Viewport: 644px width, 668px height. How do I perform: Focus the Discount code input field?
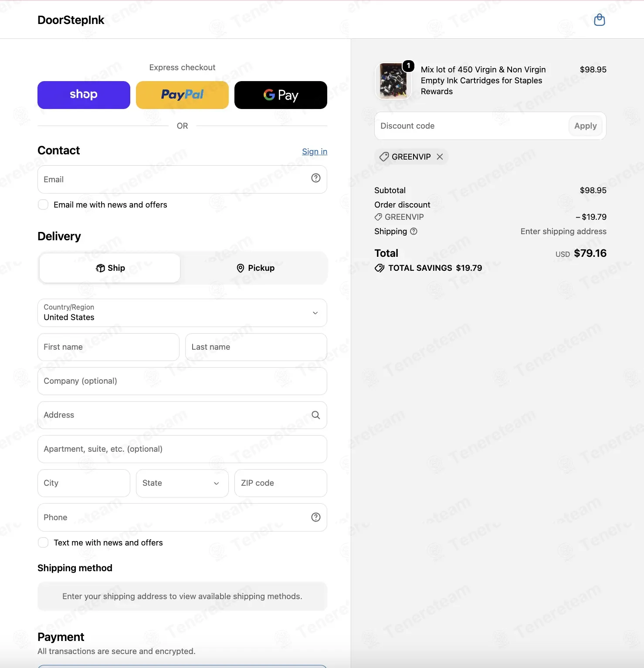(471, 126)
